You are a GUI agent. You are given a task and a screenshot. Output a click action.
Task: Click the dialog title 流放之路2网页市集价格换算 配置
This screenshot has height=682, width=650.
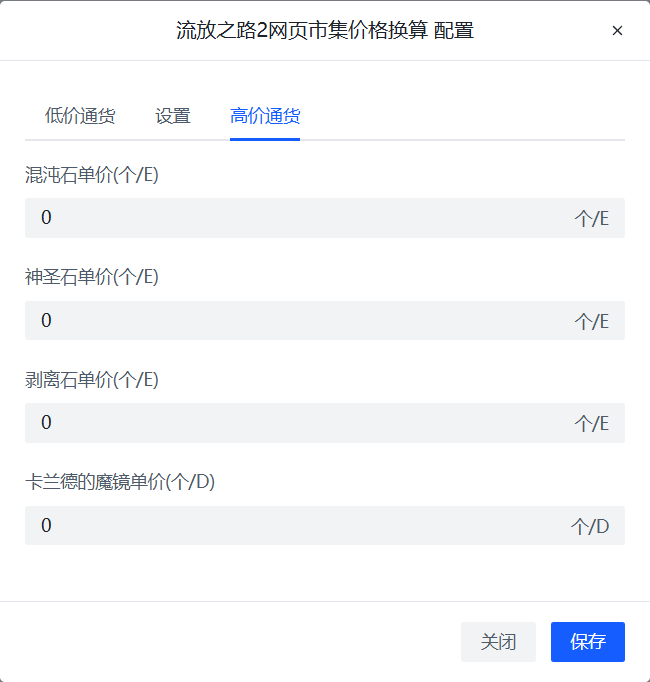click(325, 31)
